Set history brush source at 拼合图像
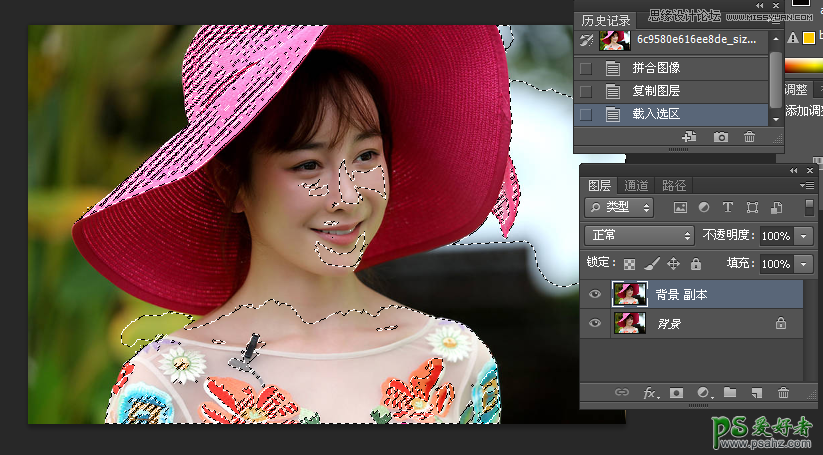The height and width of the screenshot is (455, 823). point(586,69)
